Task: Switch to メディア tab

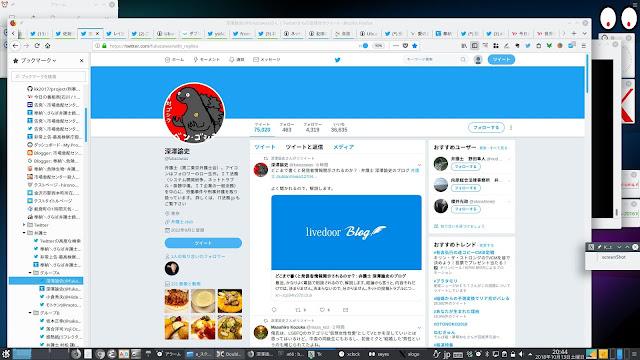Action: pos(343,147)
